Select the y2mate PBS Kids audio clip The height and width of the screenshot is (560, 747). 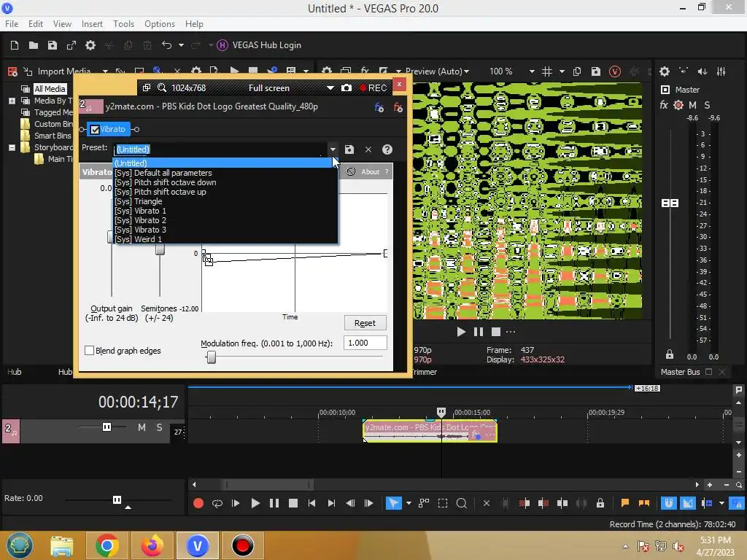[430, 432]
